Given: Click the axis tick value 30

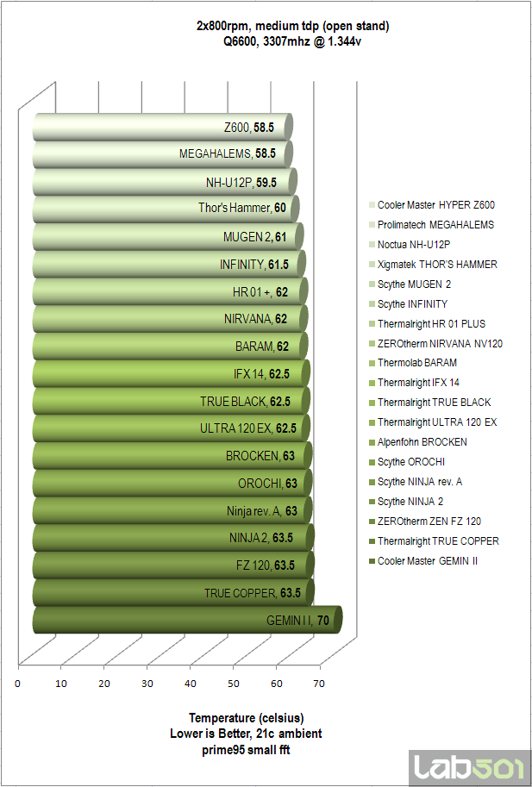Looking at the screenshot, I should point(147,684).
